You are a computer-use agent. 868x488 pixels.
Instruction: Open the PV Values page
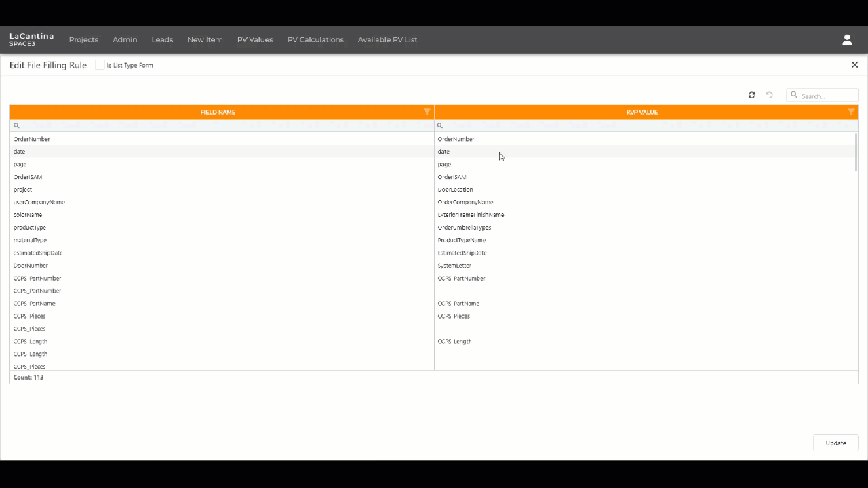click(x=255, y=39)
